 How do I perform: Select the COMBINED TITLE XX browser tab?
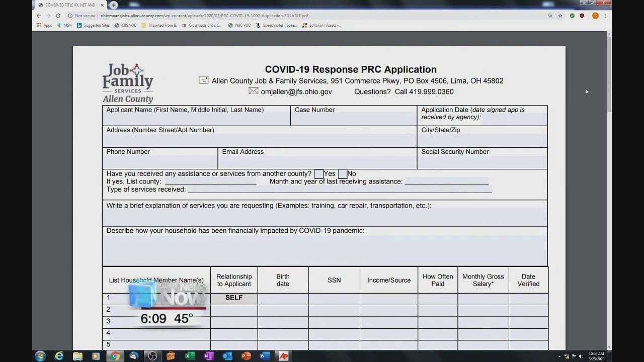pos(68,5)
